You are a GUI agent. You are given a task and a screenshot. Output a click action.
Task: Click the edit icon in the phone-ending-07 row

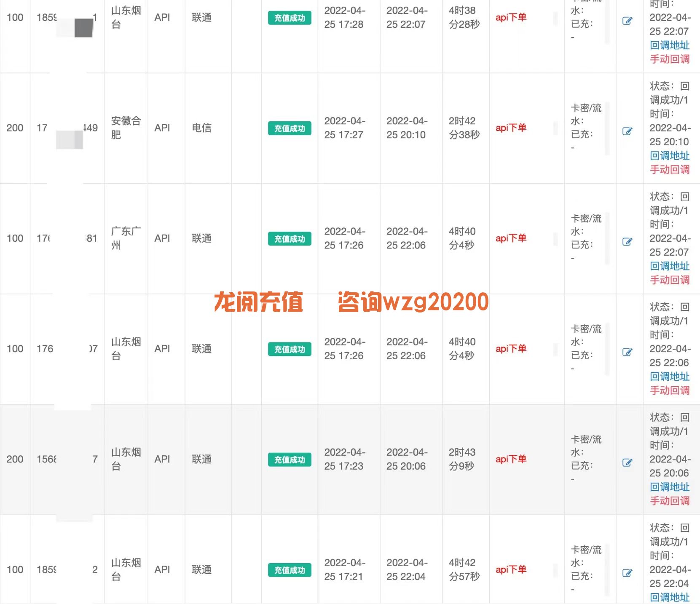[627, 352]
